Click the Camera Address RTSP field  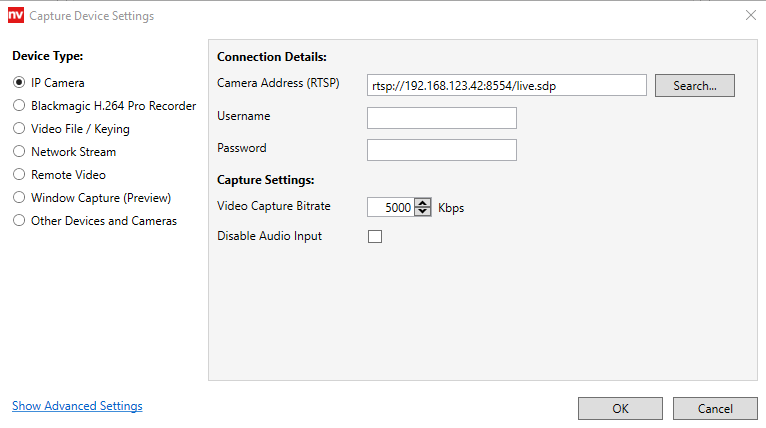point(507,85)
